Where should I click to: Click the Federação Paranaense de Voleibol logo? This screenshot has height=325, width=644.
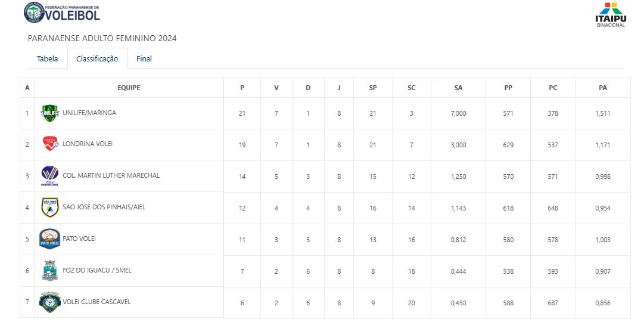[x=62, y=12]
